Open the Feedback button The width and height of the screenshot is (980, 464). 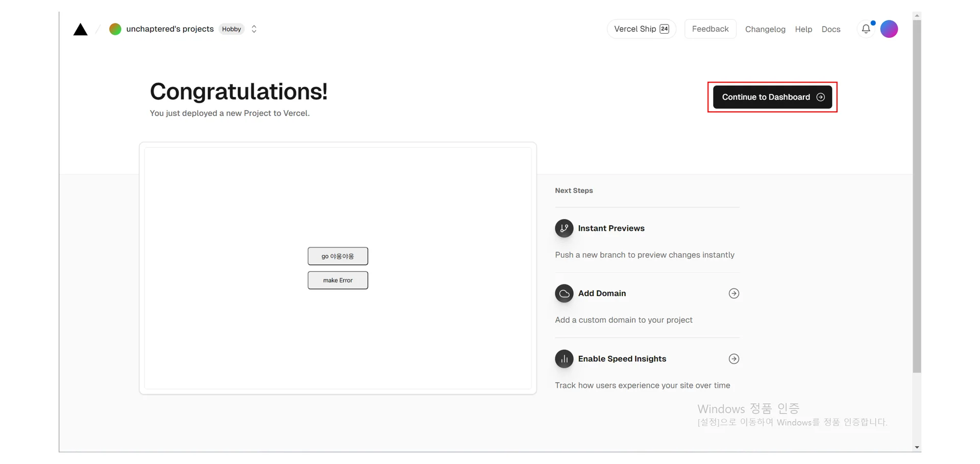[710, 29]
